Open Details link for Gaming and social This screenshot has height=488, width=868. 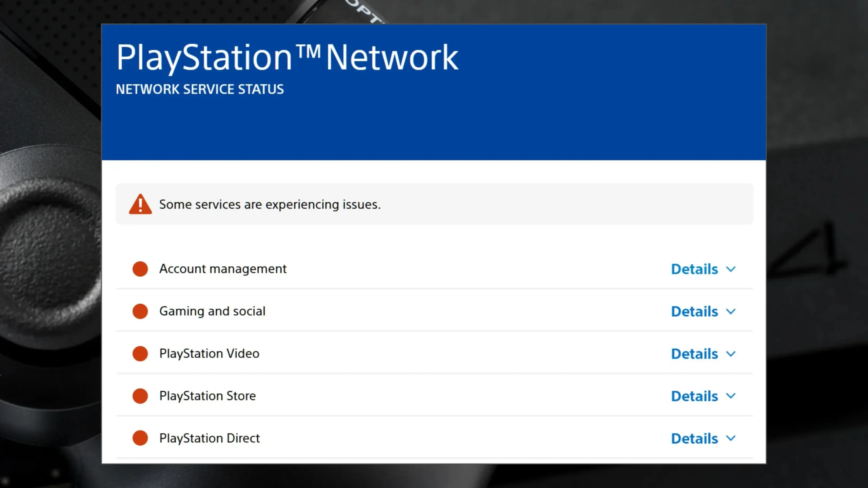pyautogui.click(x=694, y=311)
